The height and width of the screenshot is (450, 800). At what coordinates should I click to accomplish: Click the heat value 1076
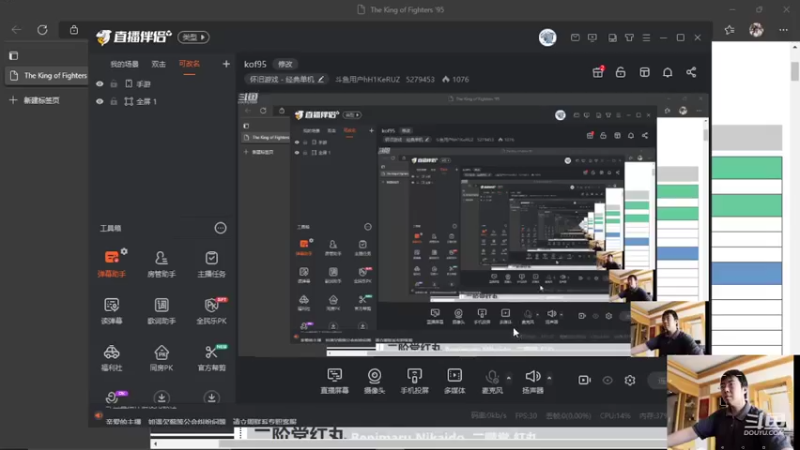(x=456, y=80)
